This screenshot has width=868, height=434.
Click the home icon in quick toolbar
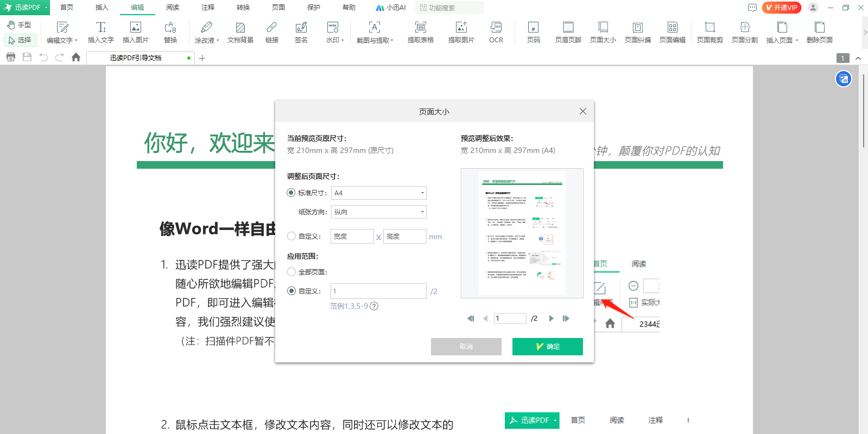[76, 57]
